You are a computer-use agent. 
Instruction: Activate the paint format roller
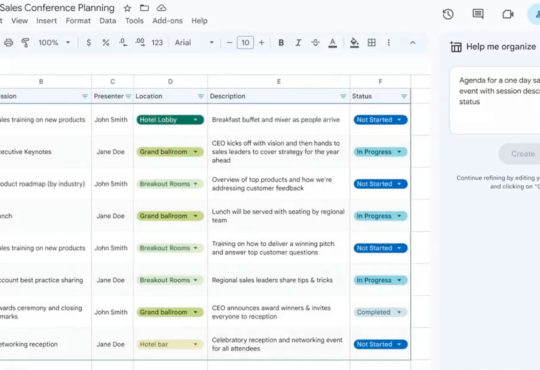[25, 43]
